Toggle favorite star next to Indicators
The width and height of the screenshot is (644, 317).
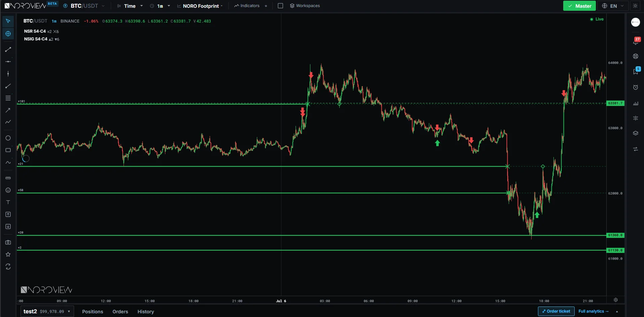pos(266,6)
